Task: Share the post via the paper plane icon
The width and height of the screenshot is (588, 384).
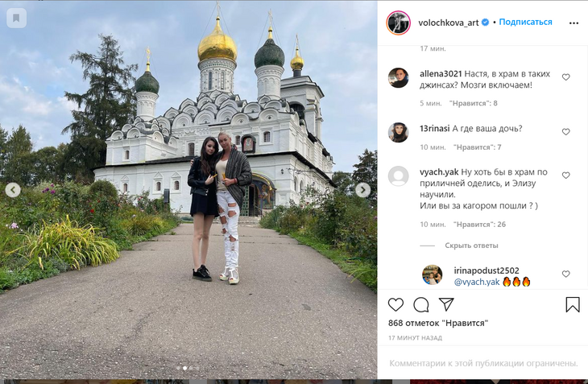Action: point(446,304)
